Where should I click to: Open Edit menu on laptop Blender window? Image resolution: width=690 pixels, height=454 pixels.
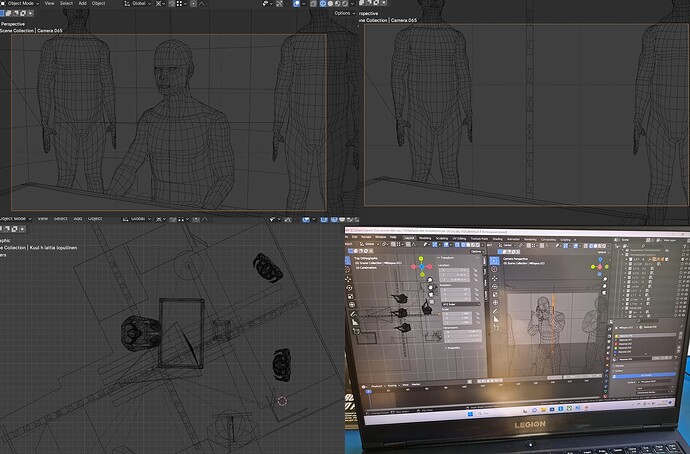[355, 237]
